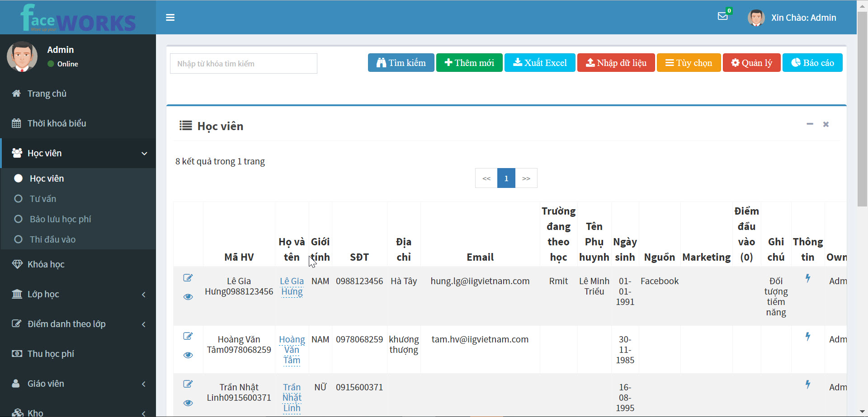This screenshot has width=868, height=417.
Task: Minimize the Học viên panel
Action: click(x=810, y=124)
